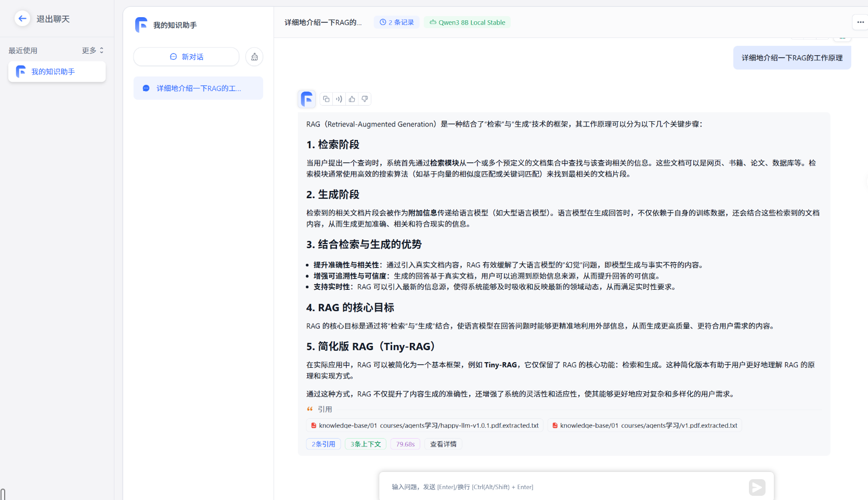The image size is (868, 500).
Task: Give the answer a thumbs down
Action: tap(365, 99)
